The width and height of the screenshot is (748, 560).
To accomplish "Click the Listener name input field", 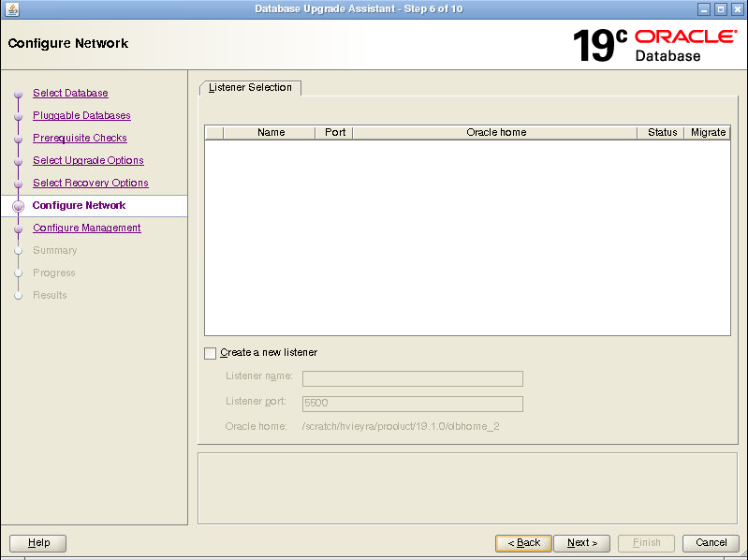I will click(412, 378).
